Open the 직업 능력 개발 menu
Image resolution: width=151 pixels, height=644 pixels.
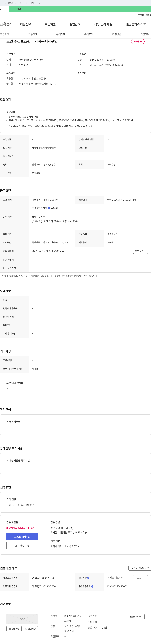point(103,24)
